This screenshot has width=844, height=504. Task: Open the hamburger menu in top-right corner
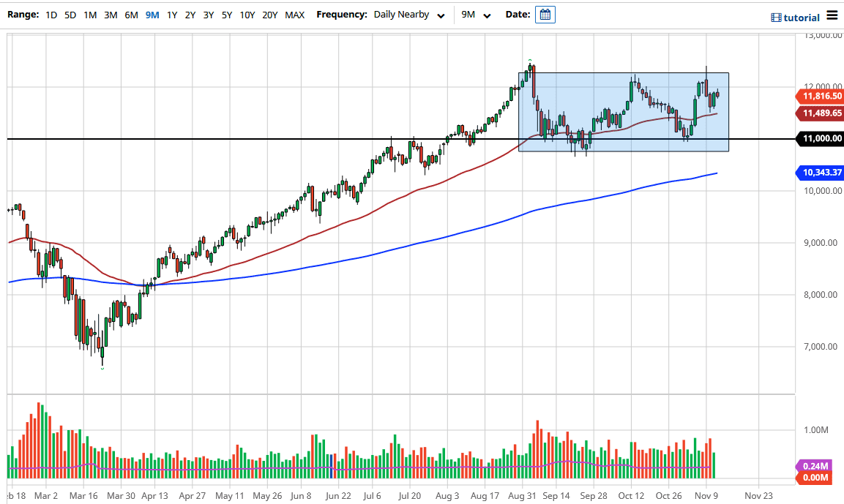tap(833, 15)
